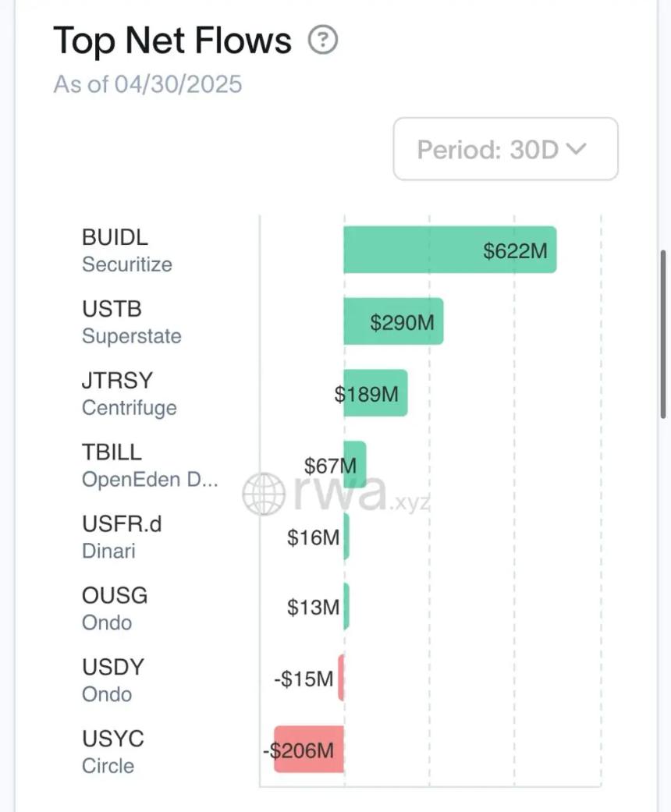Open the Dinari issuer link
This screenshot has width=671, height=812.
[x=108, y=551]
